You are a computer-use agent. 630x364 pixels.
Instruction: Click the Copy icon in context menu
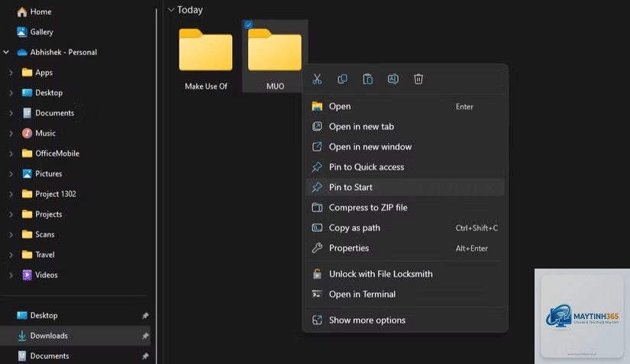click(x=342, y=79)
